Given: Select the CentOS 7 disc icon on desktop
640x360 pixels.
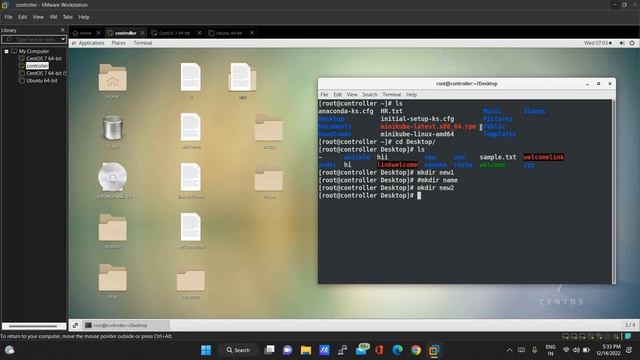Looking at the screenshot, I should 112,177.
